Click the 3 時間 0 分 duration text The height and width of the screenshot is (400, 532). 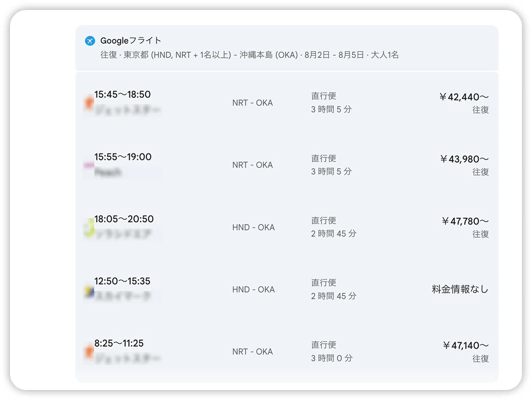332,358
